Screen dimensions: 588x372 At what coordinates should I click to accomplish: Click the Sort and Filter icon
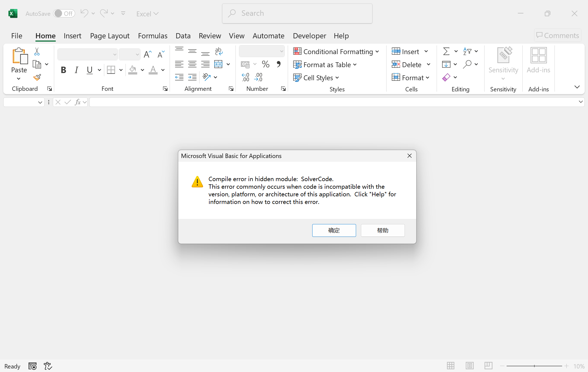tap(468, 51)
